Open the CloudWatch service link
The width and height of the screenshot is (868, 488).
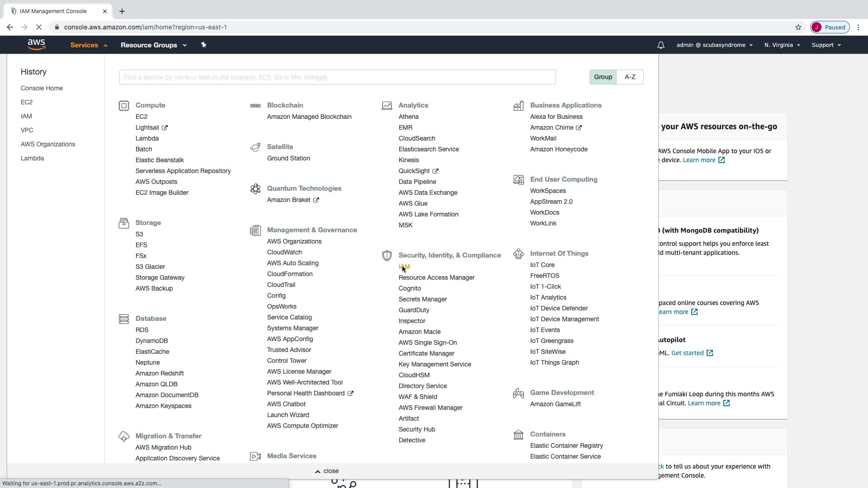(x=284, y=252)
